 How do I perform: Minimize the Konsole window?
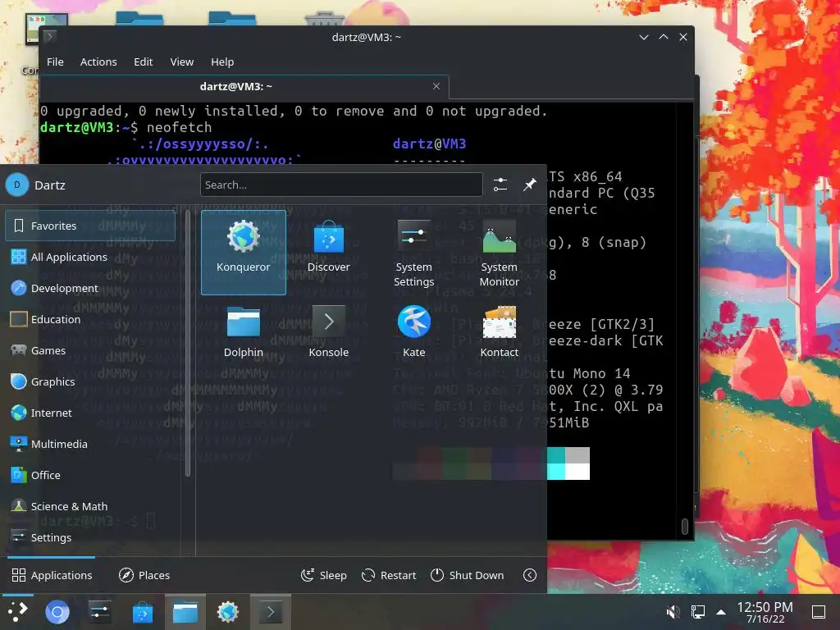[x=644, y=37]
